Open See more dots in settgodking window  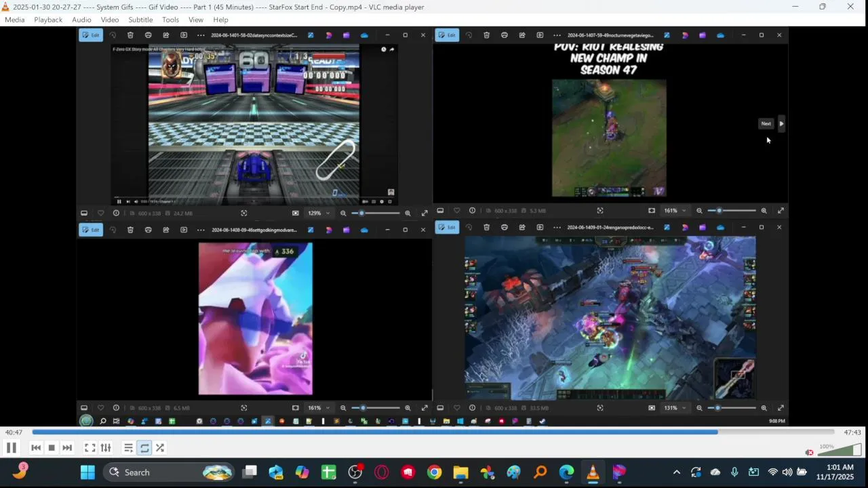[201, 230]
